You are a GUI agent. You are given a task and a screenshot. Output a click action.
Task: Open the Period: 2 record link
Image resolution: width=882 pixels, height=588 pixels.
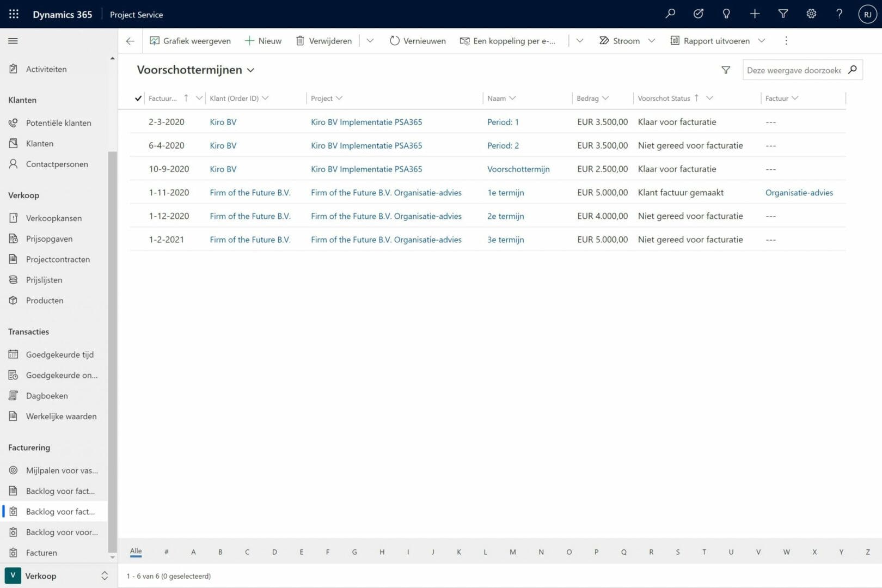pyautogui.click(x=503, y=146)
